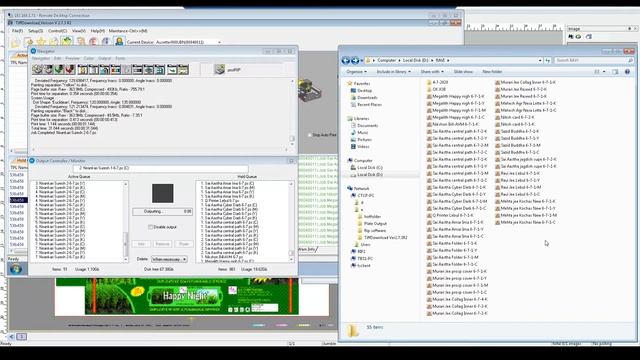
Task: Click the New folder button
Action: click(492, 72)
